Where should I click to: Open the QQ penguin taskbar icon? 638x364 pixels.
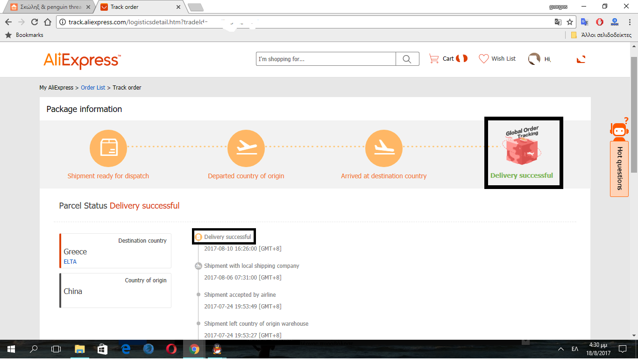tap(217, 349)
